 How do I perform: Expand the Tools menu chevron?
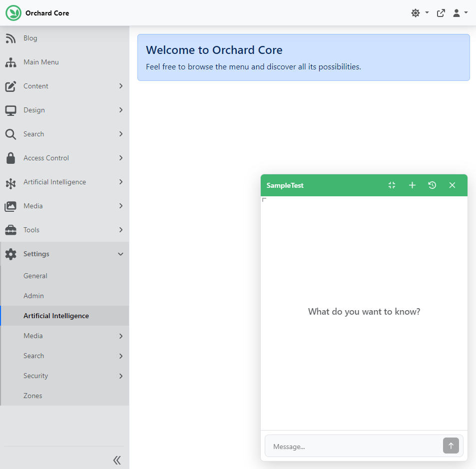121,230
